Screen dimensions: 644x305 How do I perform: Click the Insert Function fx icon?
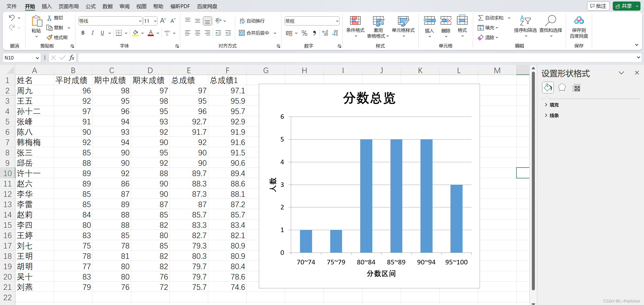coord(72,58)
